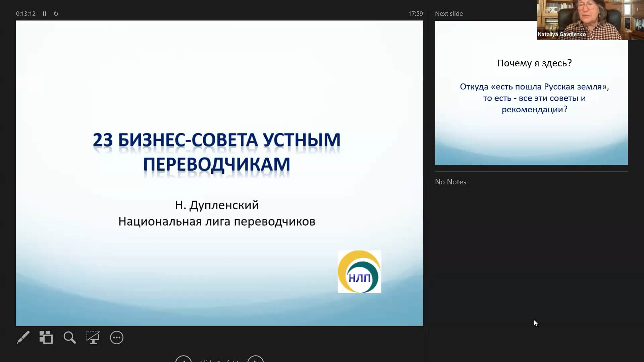Click the No Notes area
The height and width of the screenshot is (362, 644).
tap(451, 182)
